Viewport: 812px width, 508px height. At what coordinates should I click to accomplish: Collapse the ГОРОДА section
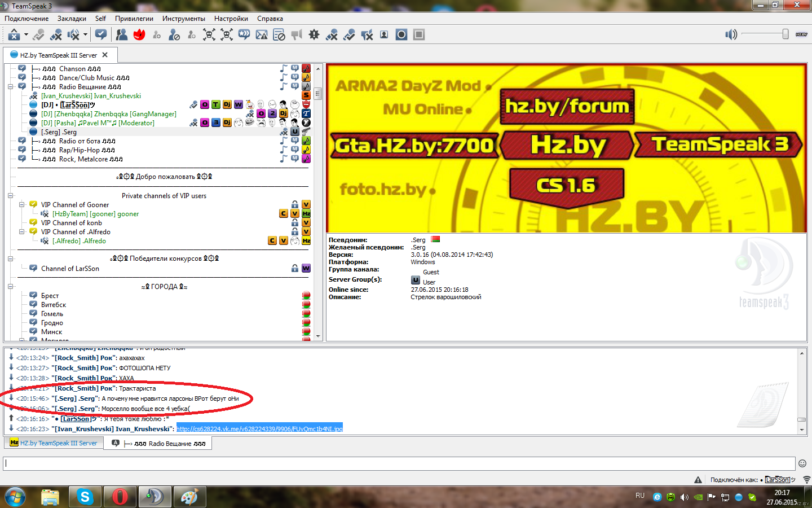tap(10, 286)
